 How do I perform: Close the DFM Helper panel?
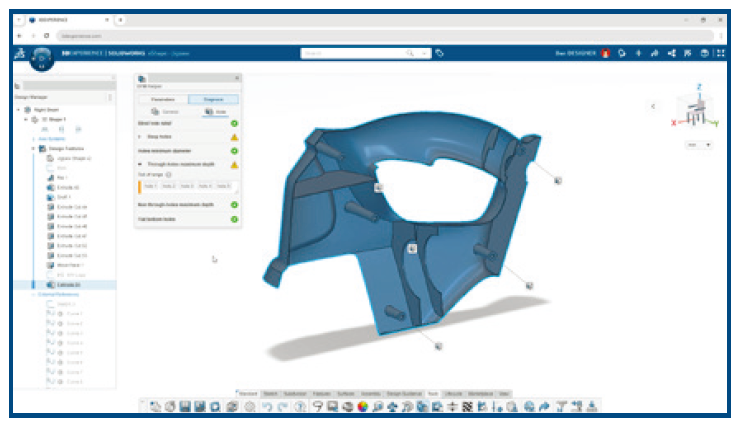(x=237, y=78)
